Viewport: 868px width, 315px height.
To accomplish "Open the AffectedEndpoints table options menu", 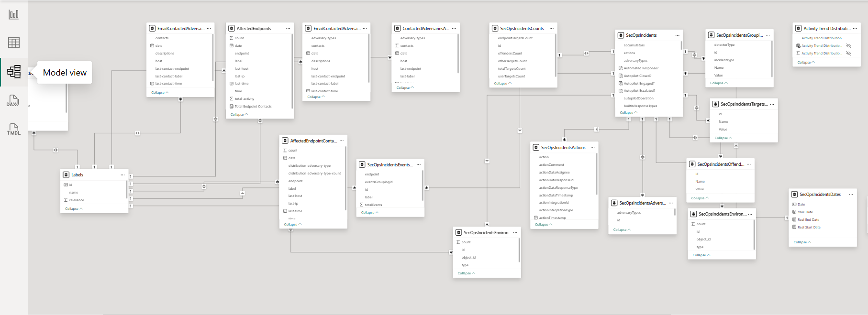I will click(x=288, y=29).
